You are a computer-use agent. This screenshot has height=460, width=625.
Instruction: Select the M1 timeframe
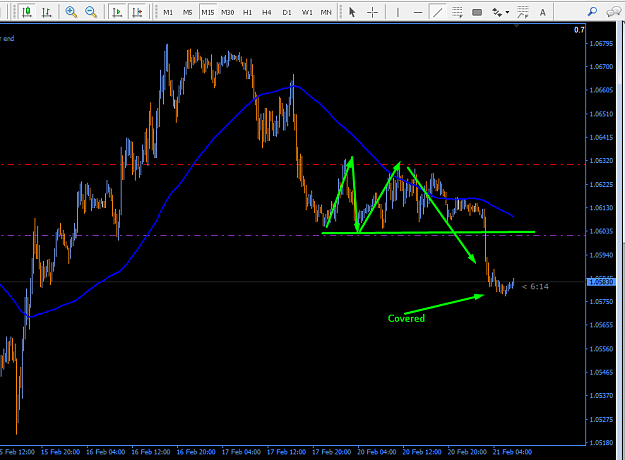[168, 13]
